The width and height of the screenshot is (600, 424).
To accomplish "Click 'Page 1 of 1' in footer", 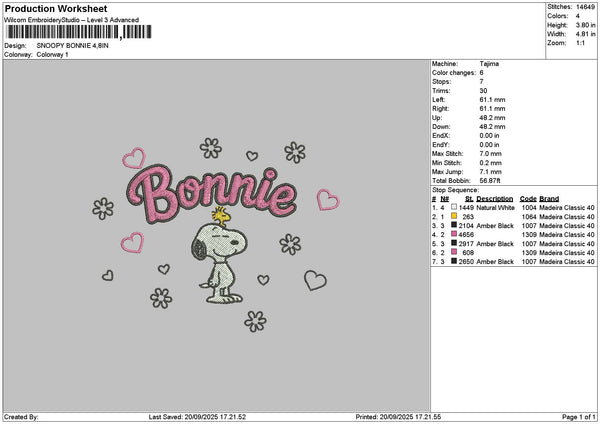I will [x=579, y=417].
